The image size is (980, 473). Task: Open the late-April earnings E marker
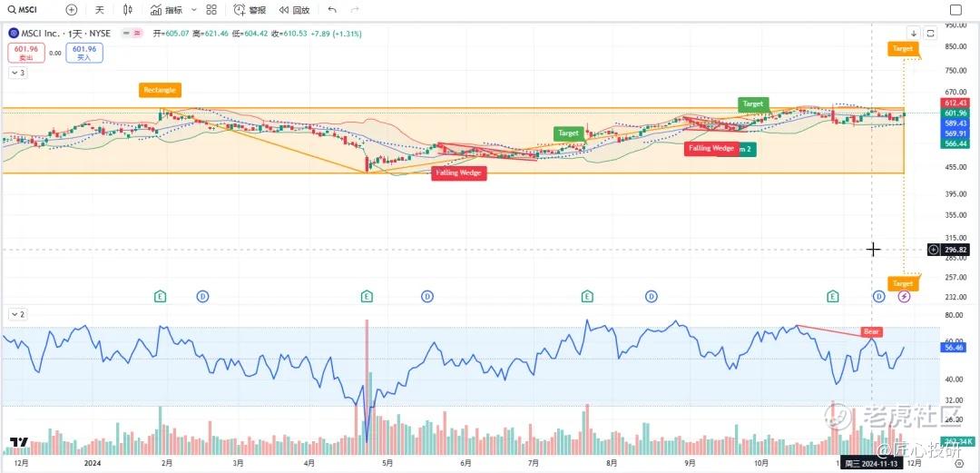367,296
